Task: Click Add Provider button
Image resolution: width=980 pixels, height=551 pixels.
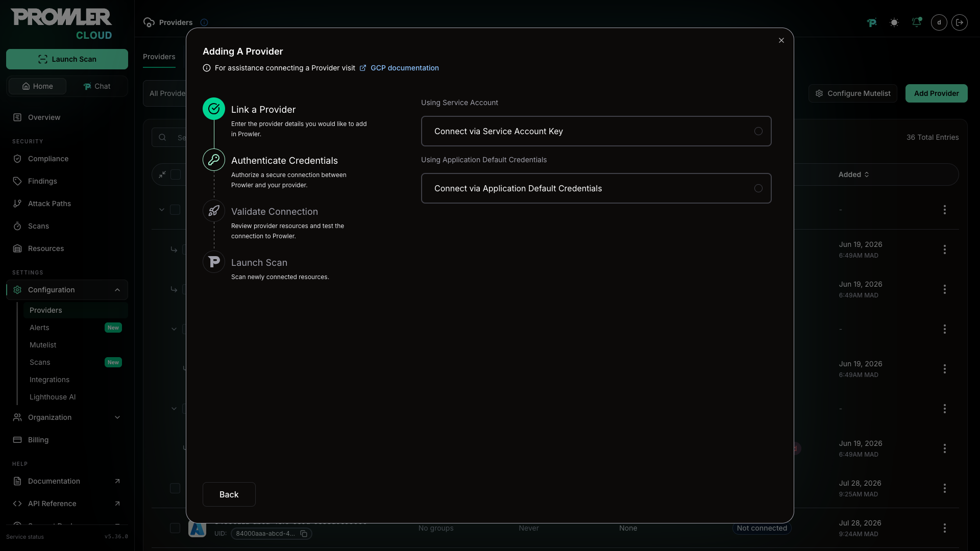Action: (936, 93)
